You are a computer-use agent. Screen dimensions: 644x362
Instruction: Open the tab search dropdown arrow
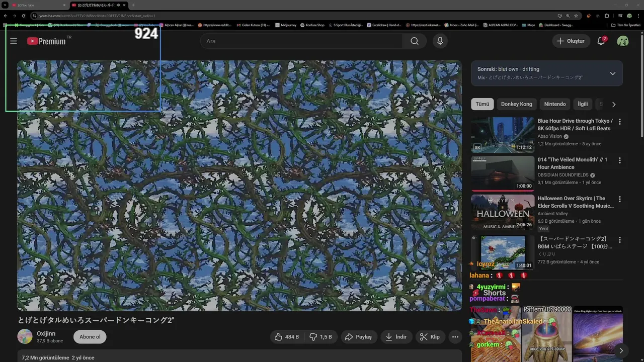click(5, 5)
